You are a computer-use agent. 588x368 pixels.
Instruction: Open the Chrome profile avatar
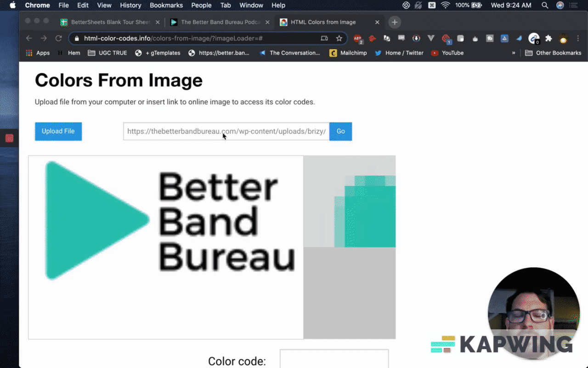click(563, 39)
